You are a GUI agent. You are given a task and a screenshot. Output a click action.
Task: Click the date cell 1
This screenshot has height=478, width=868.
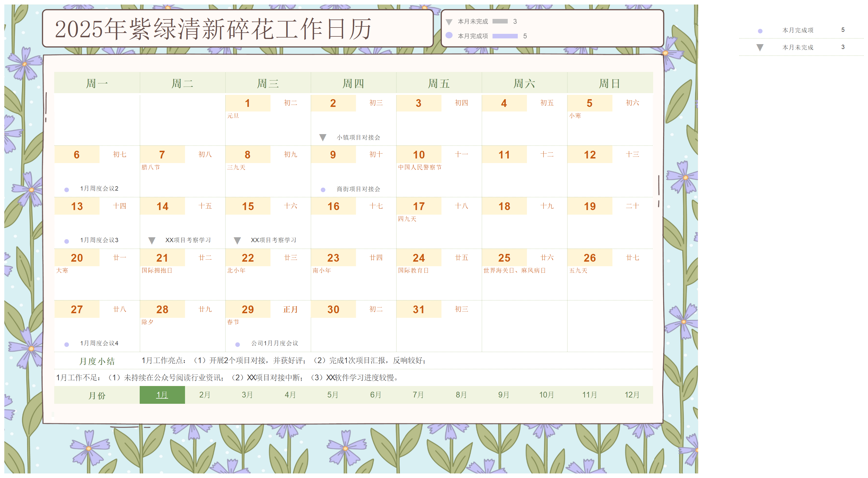[248, 103]
